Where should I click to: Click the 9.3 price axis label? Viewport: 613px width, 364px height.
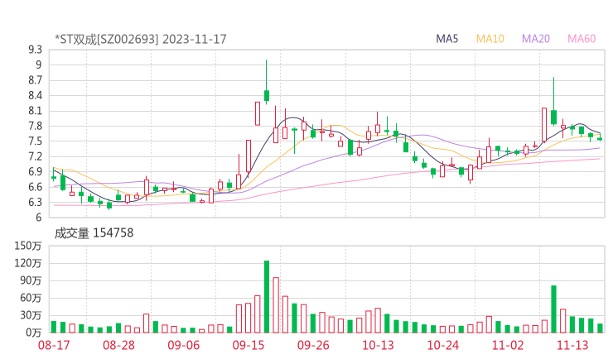click(x=34, y=50)
